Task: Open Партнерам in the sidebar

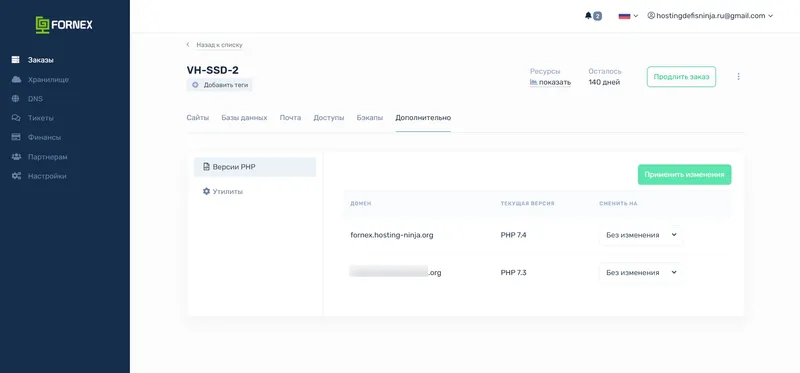Action: tap(47, 157)
